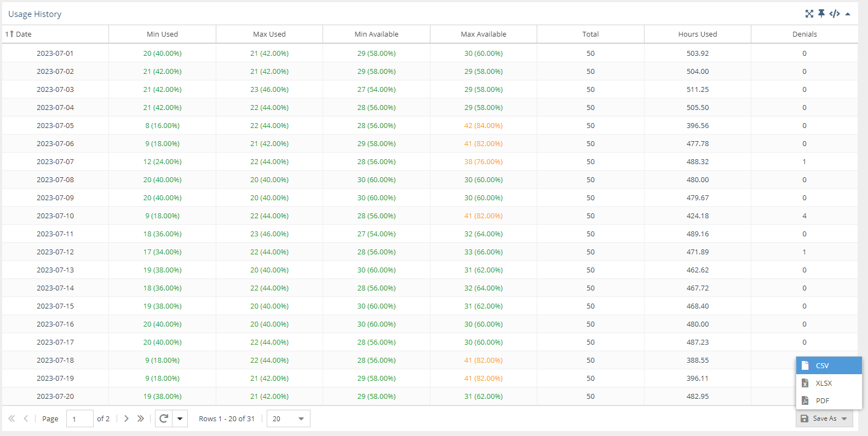Click the 17 (34.00%) Min Used value
Screen dimensions: 868x436
pyautogui.click(x=162, y=252)
